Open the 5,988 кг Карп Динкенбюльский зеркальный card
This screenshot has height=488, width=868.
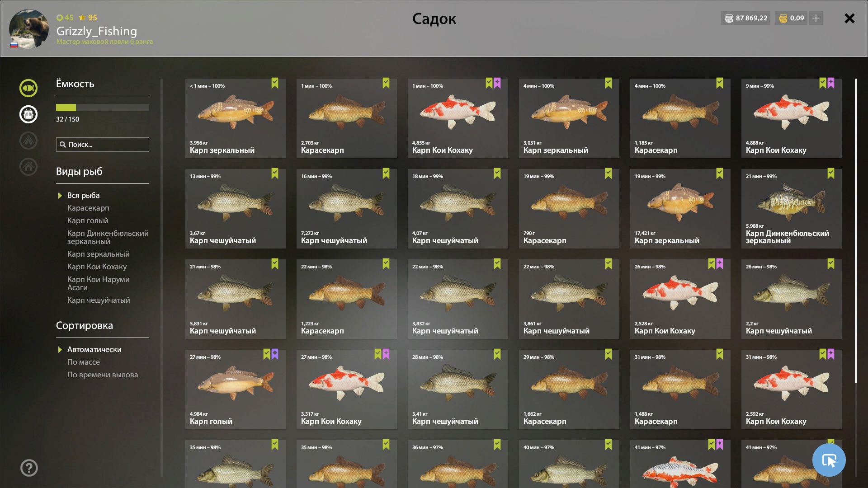click(792, 209)
